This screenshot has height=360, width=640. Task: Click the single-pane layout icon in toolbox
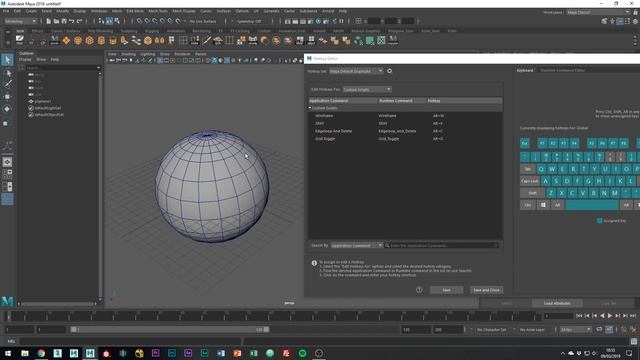pyautogui.click(x=7, y=162)
